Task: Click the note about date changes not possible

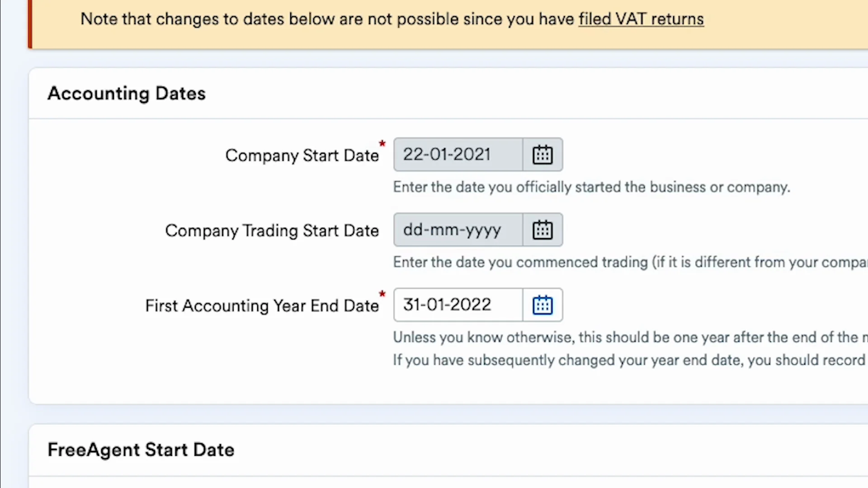Action: (x=328, y=19)
